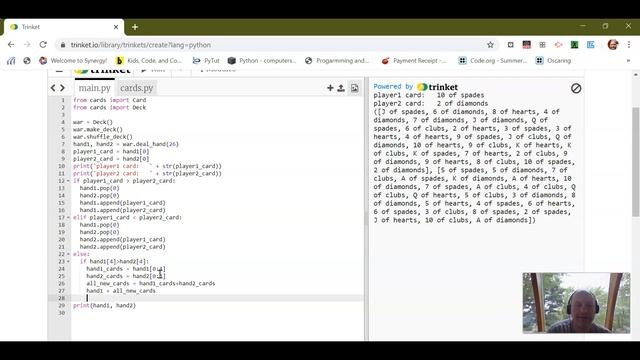Screen dimensions: 640x360
Task: Click code line 'war.make_deck()'
Action: point(98,129)
